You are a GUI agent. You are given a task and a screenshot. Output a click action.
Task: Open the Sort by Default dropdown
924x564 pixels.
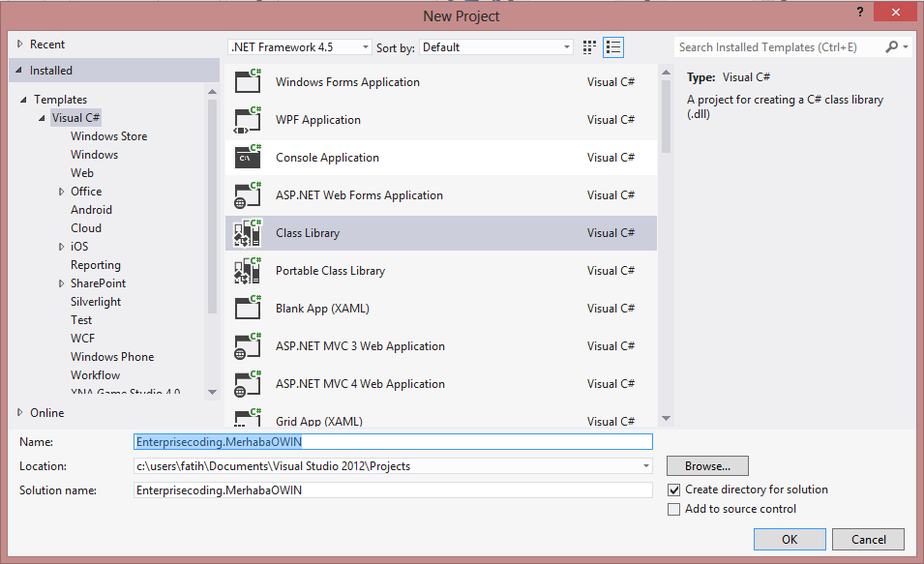(x=496, y=47)
